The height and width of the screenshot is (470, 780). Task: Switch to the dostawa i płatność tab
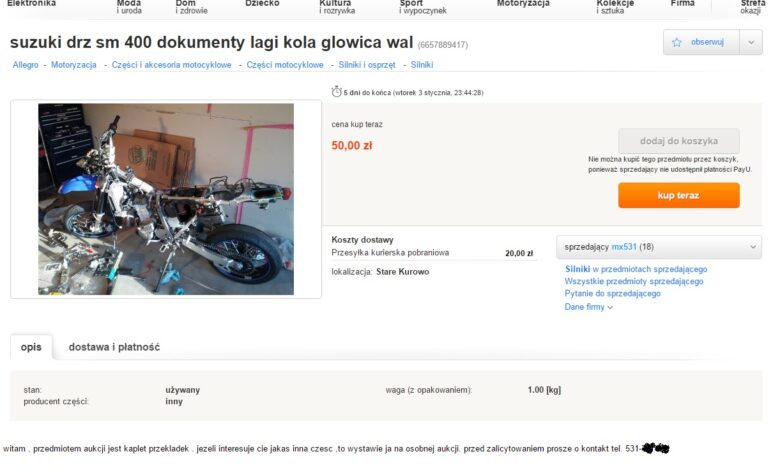pos(114,347)
